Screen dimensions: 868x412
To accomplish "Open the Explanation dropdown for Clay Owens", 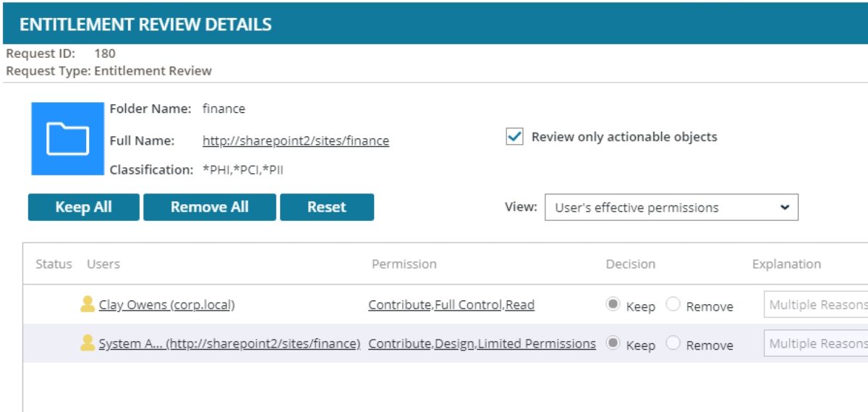I will tap(815, 305).
